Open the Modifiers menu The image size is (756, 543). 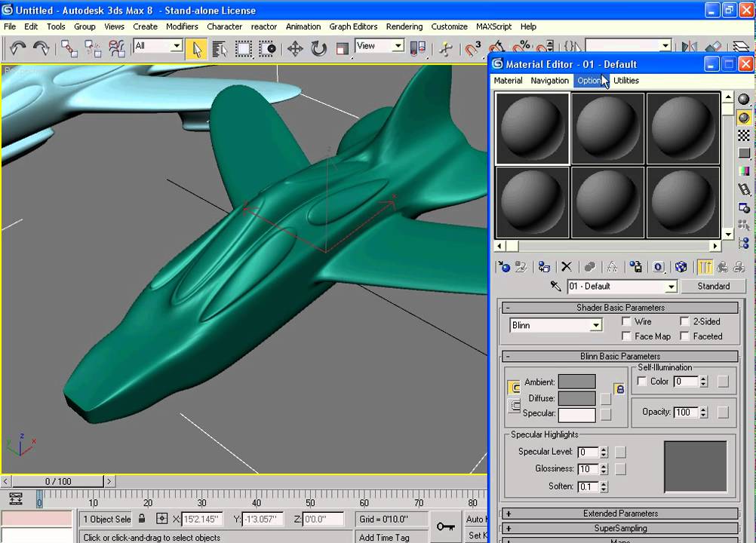pos(182,26)
